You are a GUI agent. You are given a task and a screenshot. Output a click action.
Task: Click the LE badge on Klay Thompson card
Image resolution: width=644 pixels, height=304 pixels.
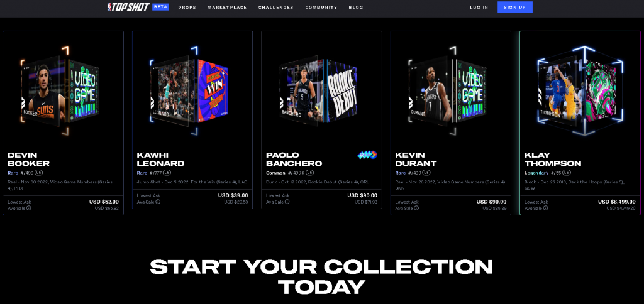(x=567, y=173)
